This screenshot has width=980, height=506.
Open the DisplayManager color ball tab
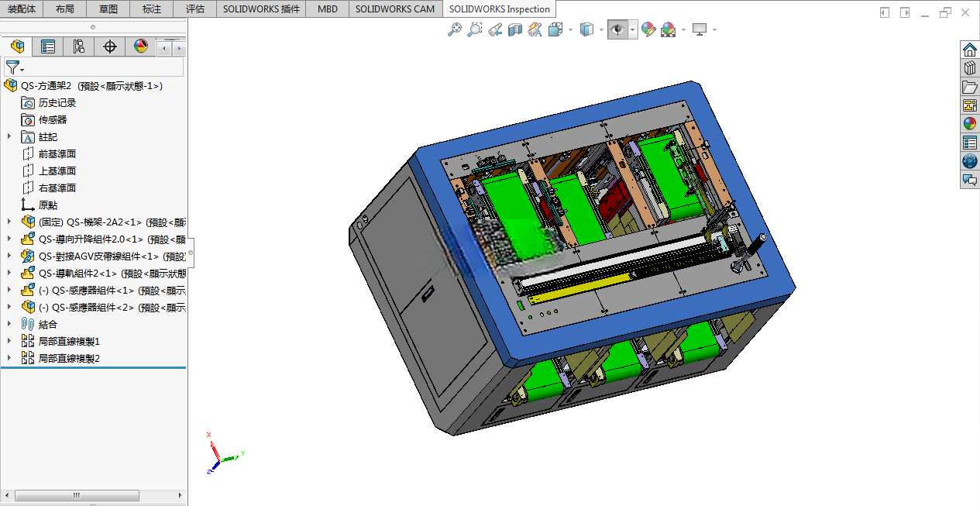[x=140, y=46]
